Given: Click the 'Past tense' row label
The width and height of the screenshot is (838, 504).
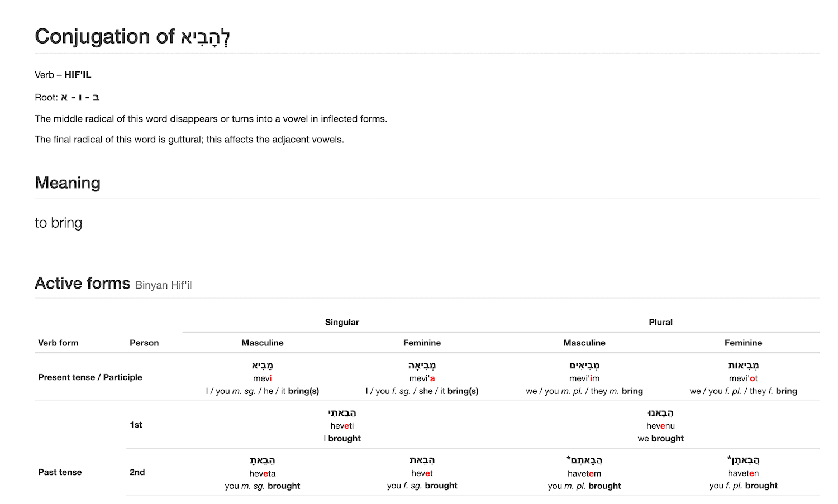Looking at the screenshot, I should coord(60,472).
